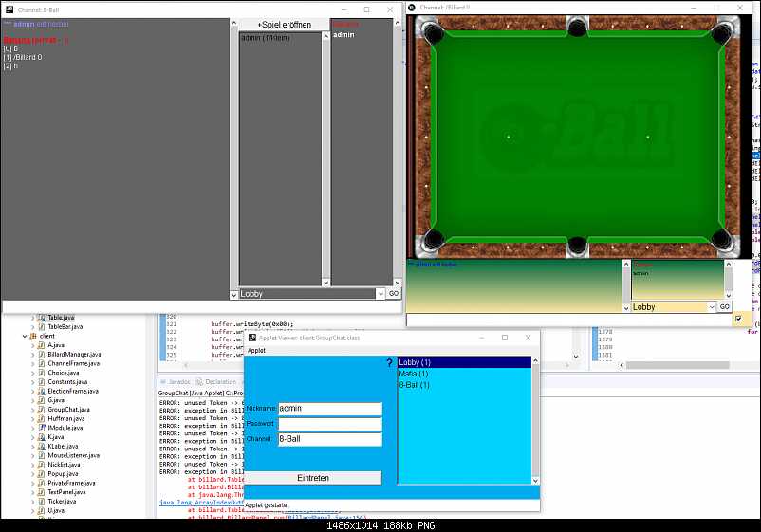
Task: Click the top-left pocket of the pool table
Action: pos(434,34)
